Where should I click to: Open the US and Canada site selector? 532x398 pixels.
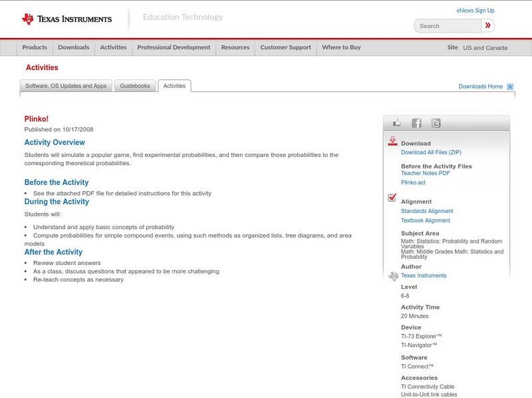pyautogui.click(x=485, y=48)
